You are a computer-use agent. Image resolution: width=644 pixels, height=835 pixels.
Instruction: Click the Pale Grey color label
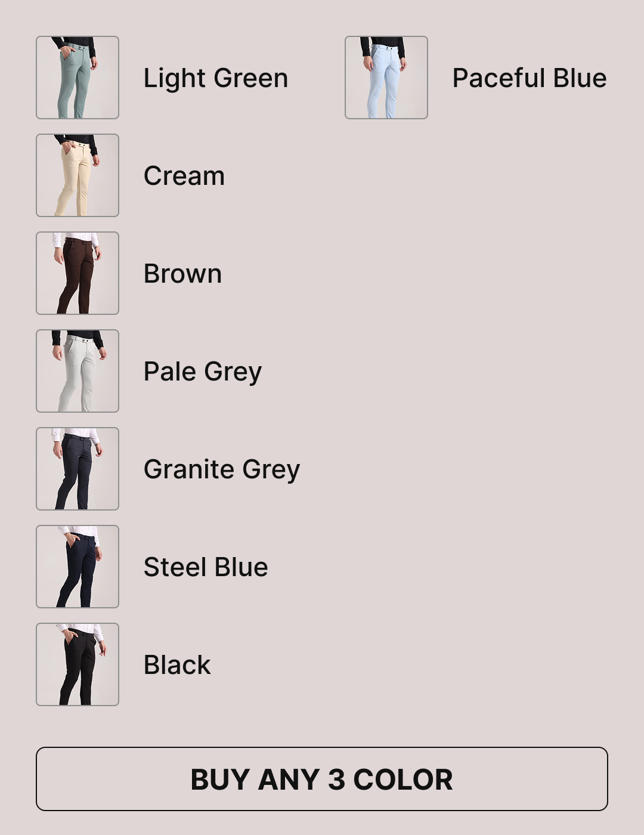coord(203,372)
